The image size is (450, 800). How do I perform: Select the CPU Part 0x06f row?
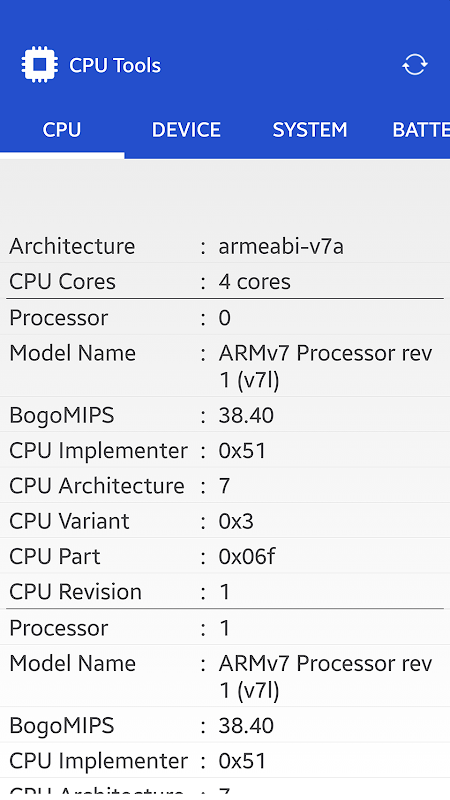225,556
